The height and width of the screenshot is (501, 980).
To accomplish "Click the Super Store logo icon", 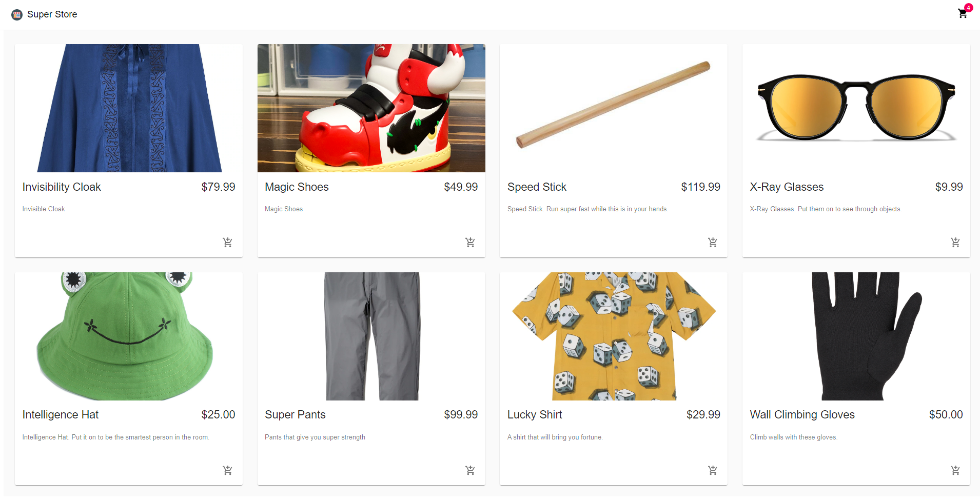I will [17, 14].
